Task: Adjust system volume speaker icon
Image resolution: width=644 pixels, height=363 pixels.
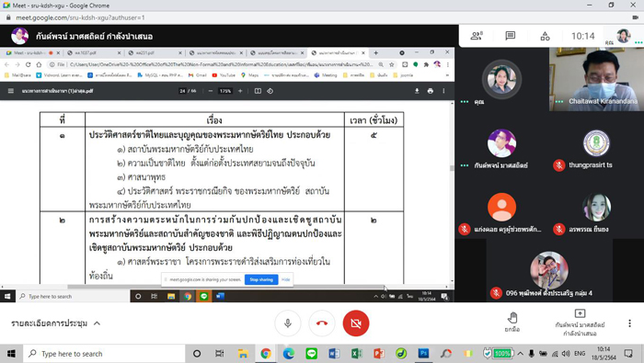Action: 566,354
